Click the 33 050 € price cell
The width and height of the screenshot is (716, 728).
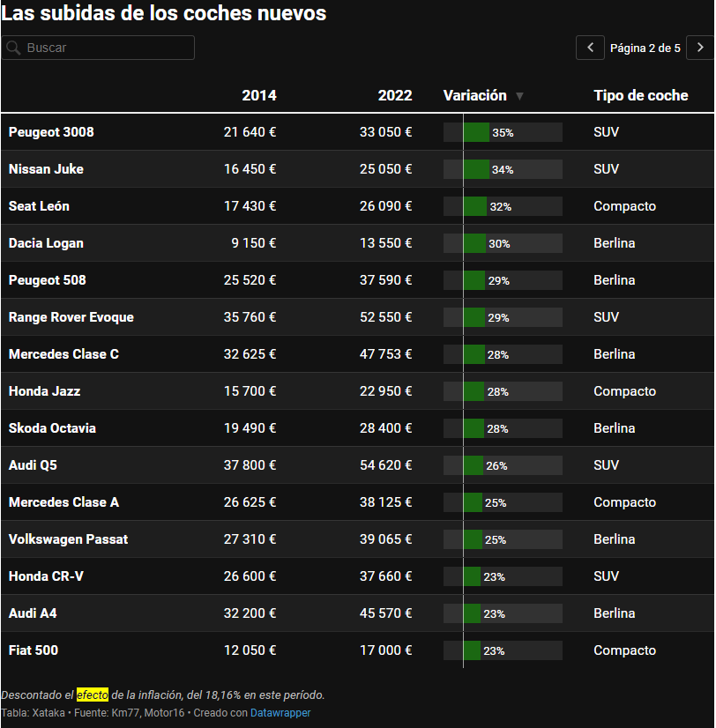pyautogui.click(x=385, y=132)
